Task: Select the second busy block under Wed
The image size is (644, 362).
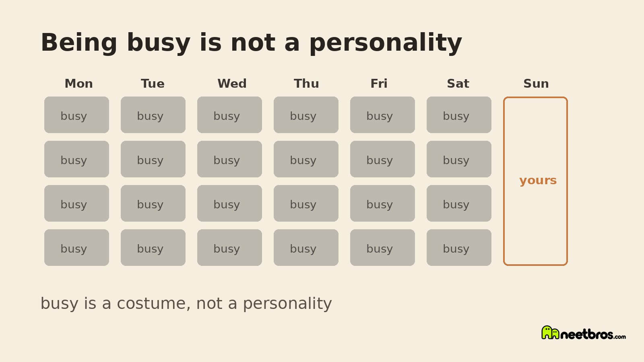Action: [x=229, y=159]
